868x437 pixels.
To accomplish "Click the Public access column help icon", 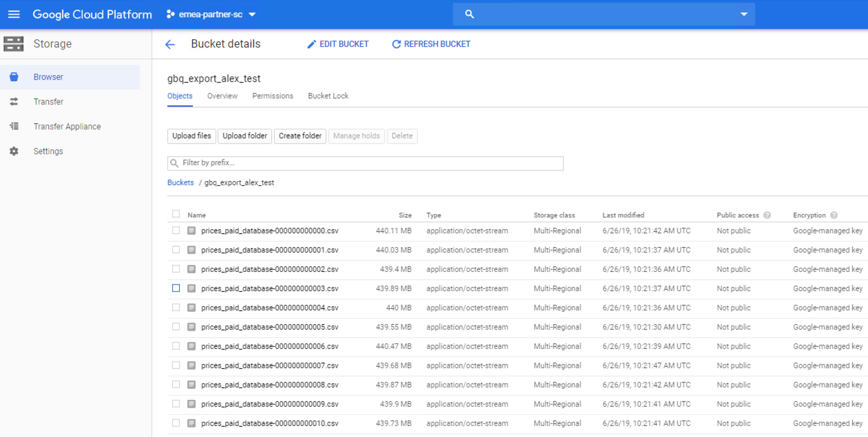I will click(x=768, y=214).
